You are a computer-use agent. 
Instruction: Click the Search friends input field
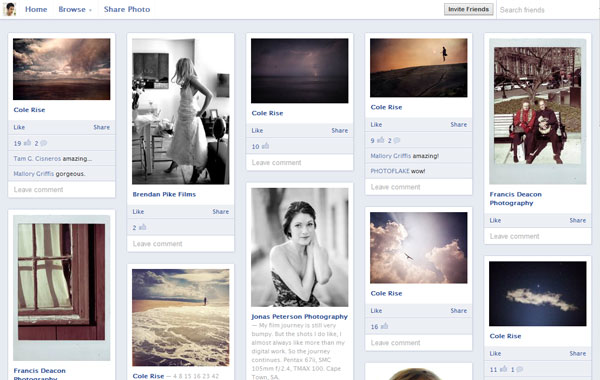548,10
